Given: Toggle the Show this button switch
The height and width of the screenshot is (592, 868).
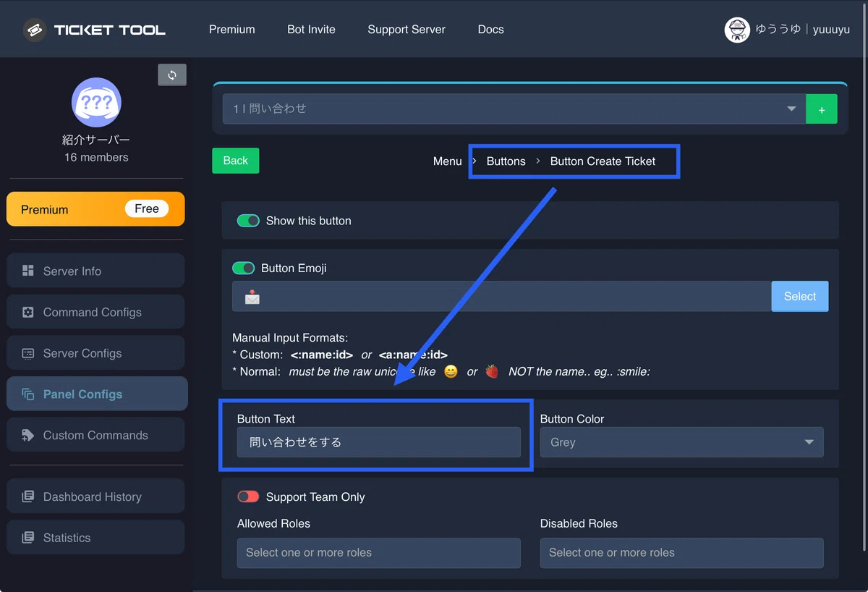Looking at the screenshot, I should click(x=248, y=221).
